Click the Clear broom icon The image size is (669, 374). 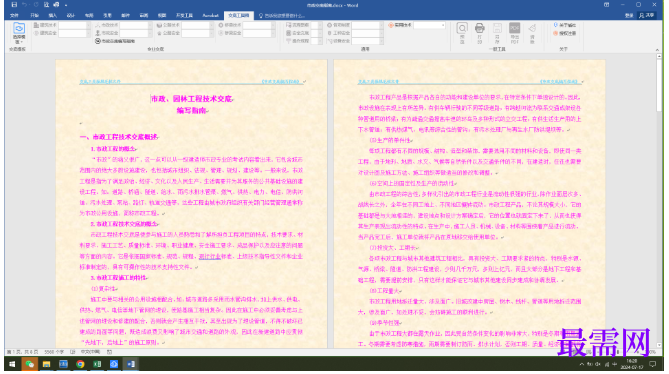pyautogui.click(x=532, y=29)
